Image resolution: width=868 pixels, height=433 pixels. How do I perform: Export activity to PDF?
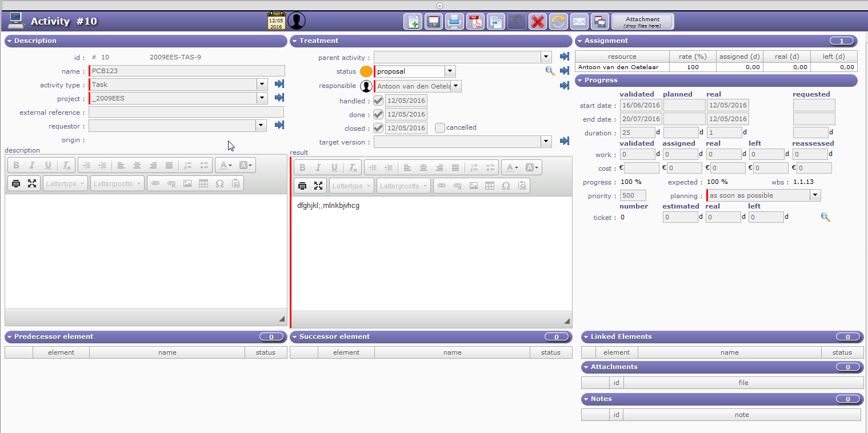(x=475, y=22)
